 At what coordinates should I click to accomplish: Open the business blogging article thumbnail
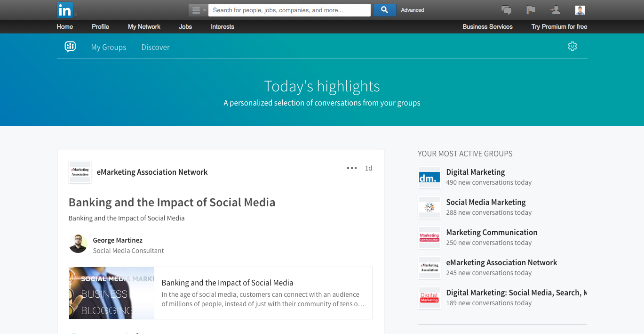coord(111,293)
